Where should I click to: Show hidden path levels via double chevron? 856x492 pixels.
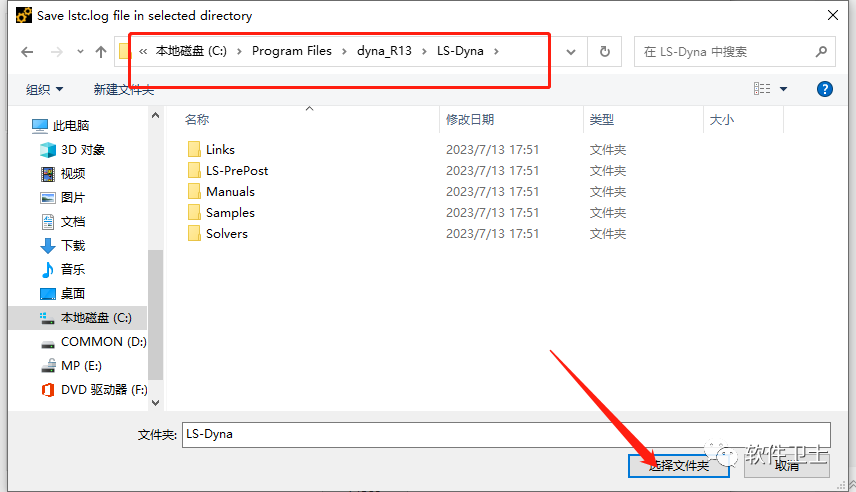143,51
